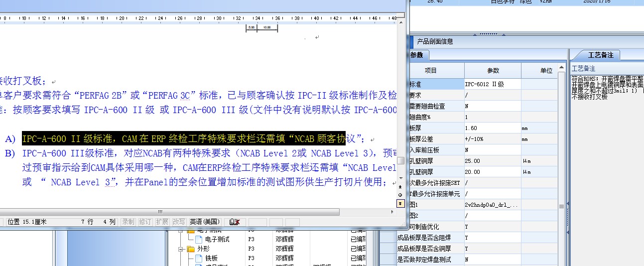
Task: Toggle 扩展 selection mode in status bar
Action: click(x=162, y=222)
